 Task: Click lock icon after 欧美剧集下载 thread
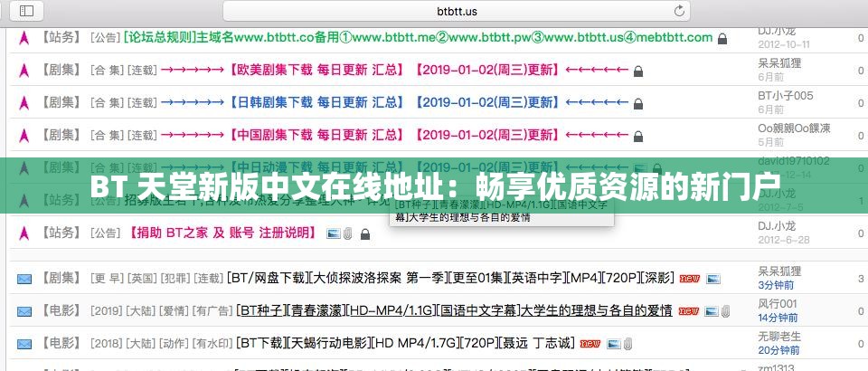click(x=637, y=71)
